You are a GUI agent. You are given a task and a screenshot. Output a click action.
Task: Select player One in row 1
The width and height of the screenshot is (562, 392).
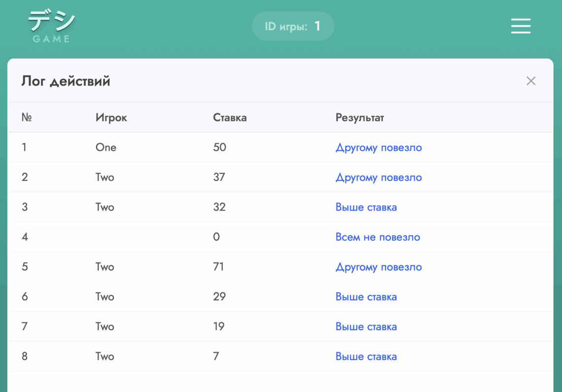106,147
